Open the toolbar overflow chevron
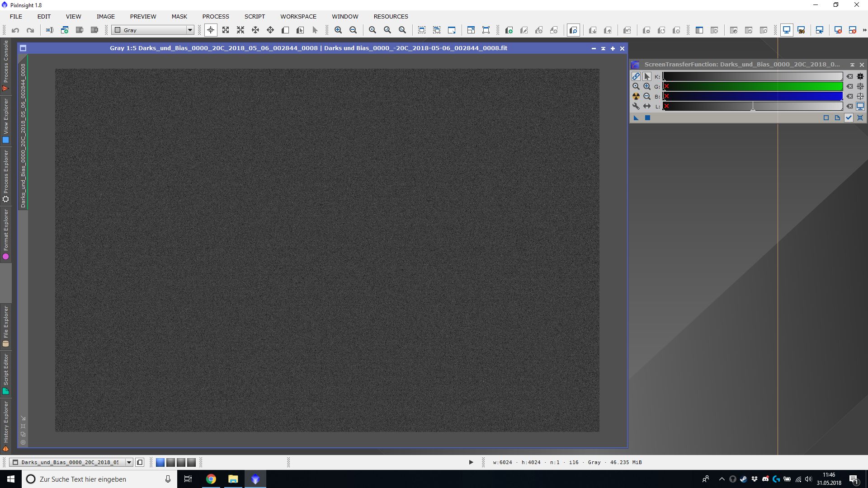This screenshot has width=868, height=488. click(x=864, y=30)
